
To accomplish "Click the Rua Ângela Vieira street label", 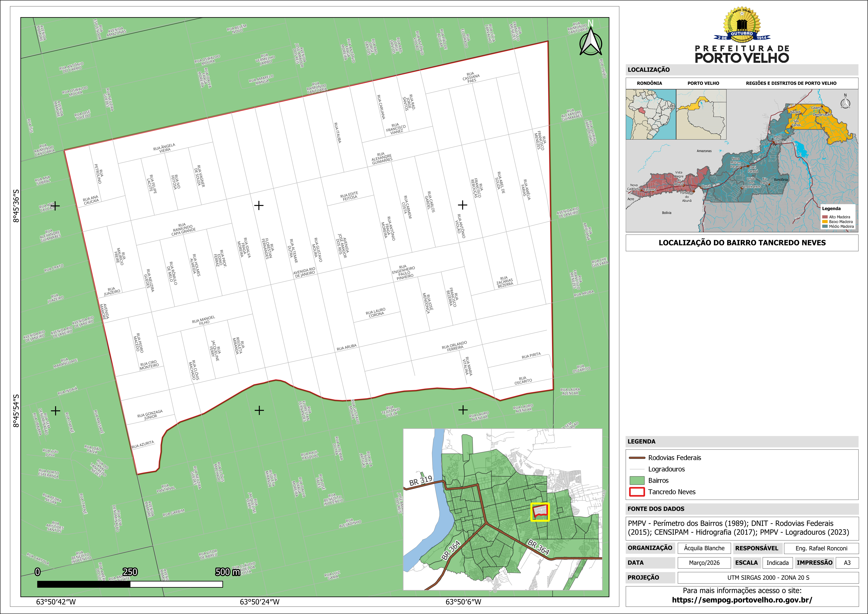I will (x=164, y=148).
